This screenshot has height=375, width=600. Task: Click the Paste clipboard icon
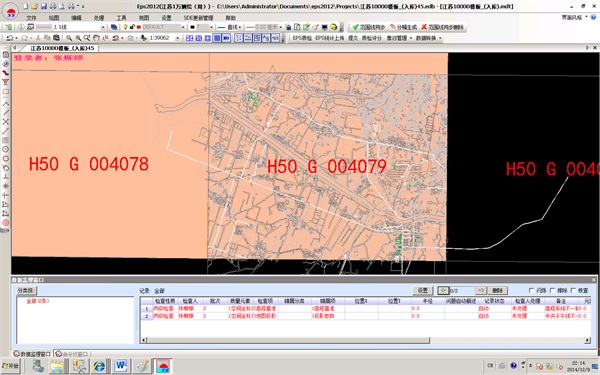tap(56, 38)
